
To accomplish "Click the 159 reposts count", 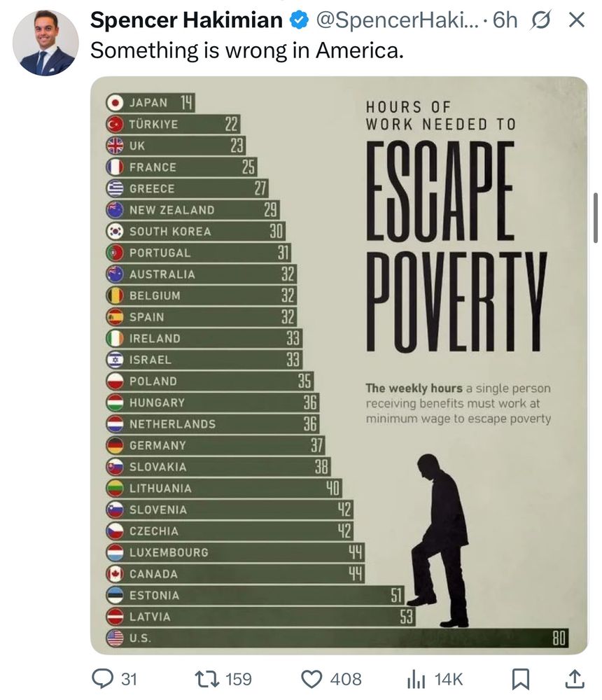I will (238, 679).
